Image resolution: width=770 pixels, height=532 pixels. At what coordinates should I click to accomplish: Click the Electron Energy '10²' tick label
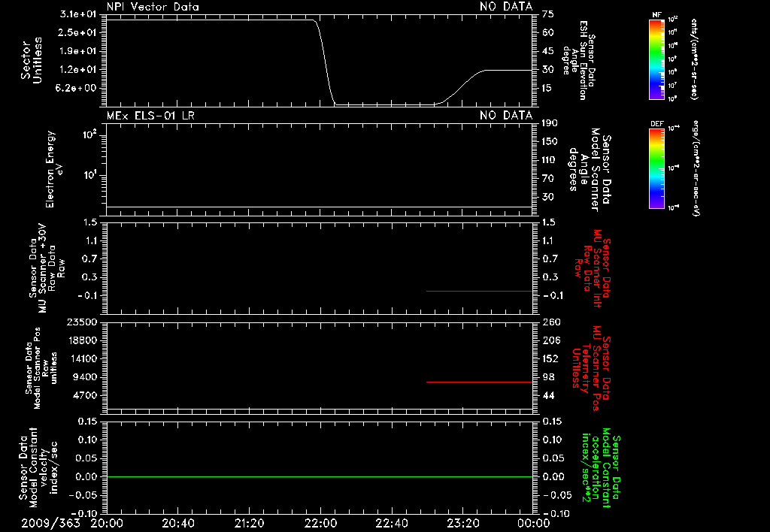(90, 134)
